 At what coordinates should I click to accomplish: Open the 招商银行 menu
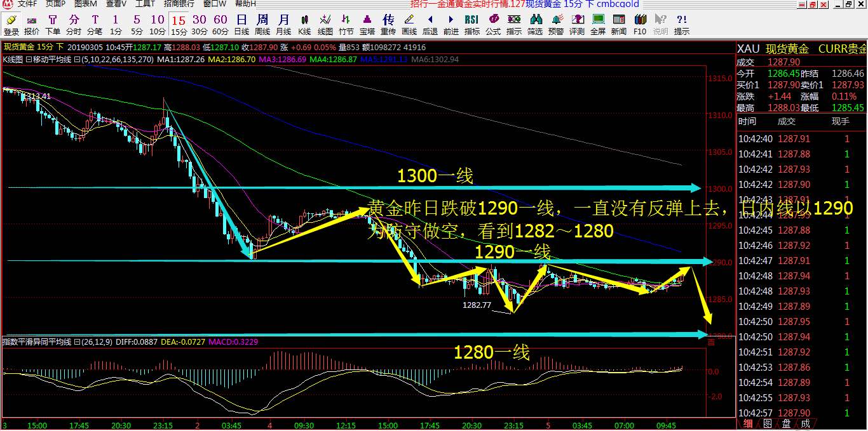click(x=179, y=4)
